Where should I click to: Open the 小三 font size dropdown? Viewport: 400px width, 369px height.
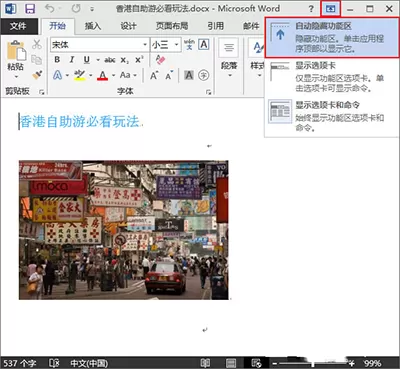click(x=176, y=45)
